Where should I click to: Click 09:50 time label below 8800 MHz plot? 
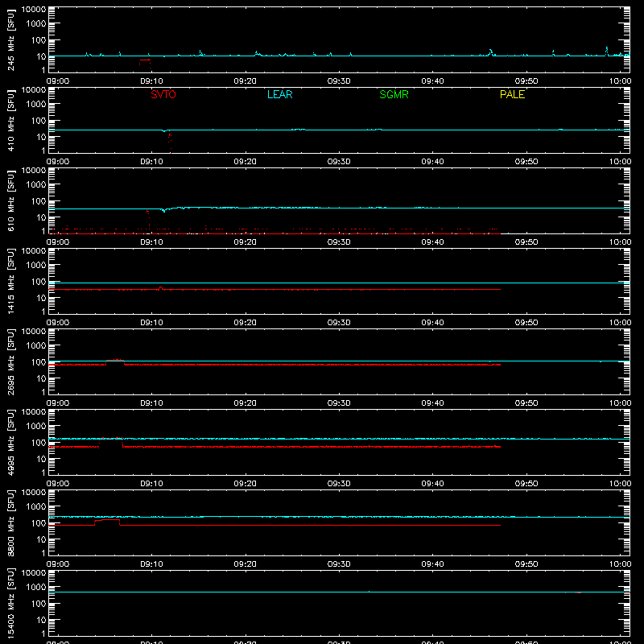[526, 564]
